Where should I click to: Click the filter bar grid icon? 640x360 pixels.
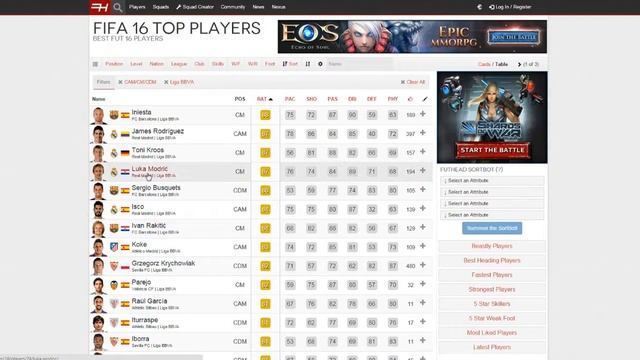pos(95,64)
